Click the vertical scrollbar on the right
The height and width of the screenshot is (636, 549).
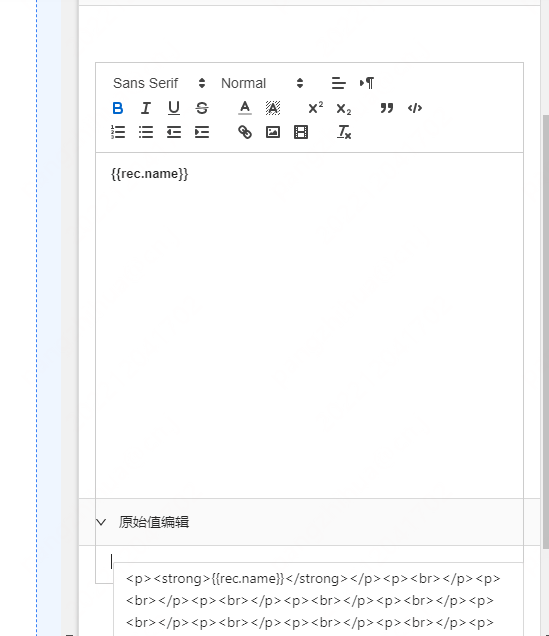pos(545,331)
